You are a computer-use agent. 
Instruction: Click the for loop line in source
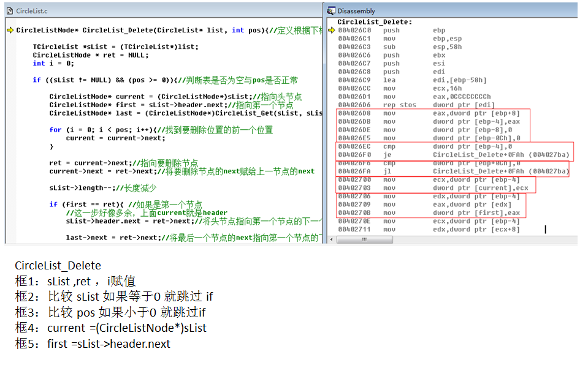[161, 130]
